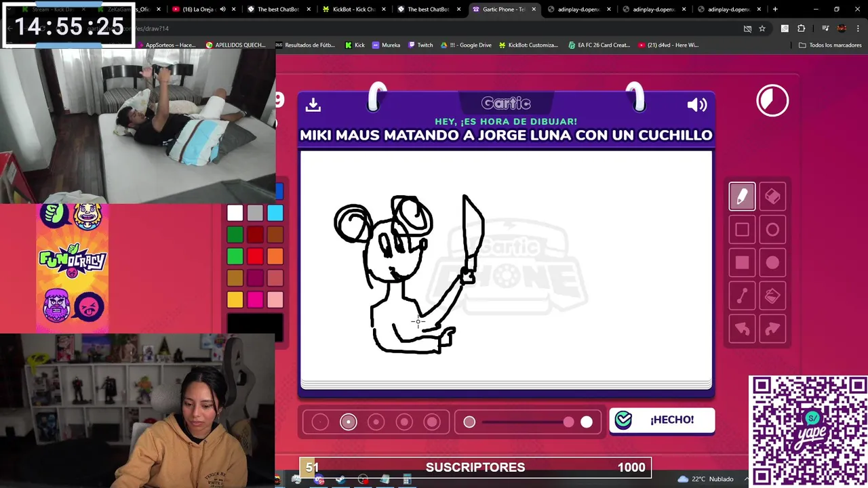The image size is (868, 488).
Task: Open the EA FC 26 Card Creat... bookmark
Action: 598,45
